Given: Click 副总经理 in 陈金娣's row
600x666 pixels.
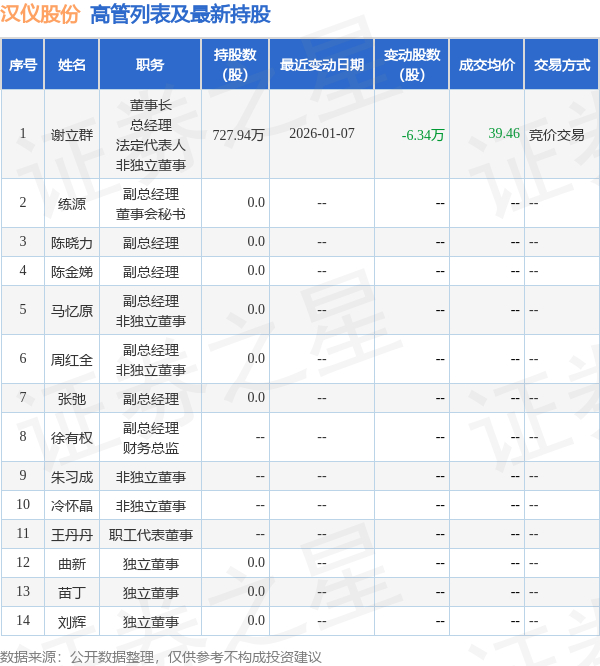Looking at the screenshot, I should 150,271.
